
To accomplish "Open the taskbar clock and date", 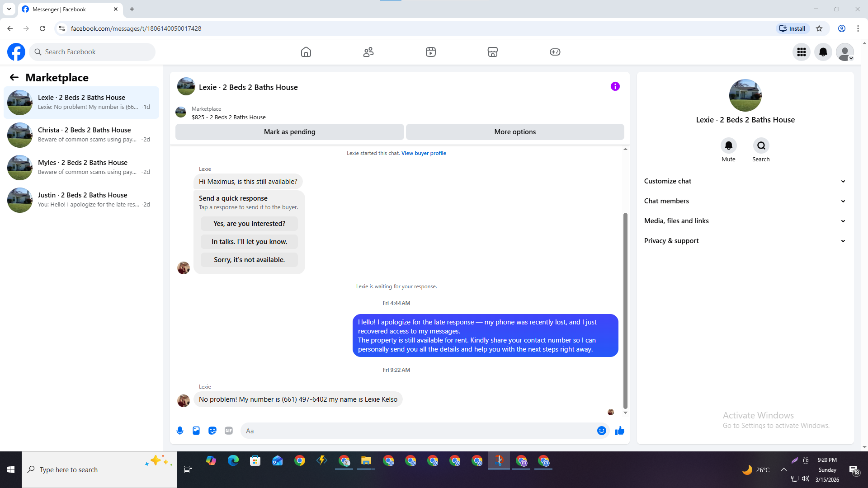I will (x=827, y=470).
